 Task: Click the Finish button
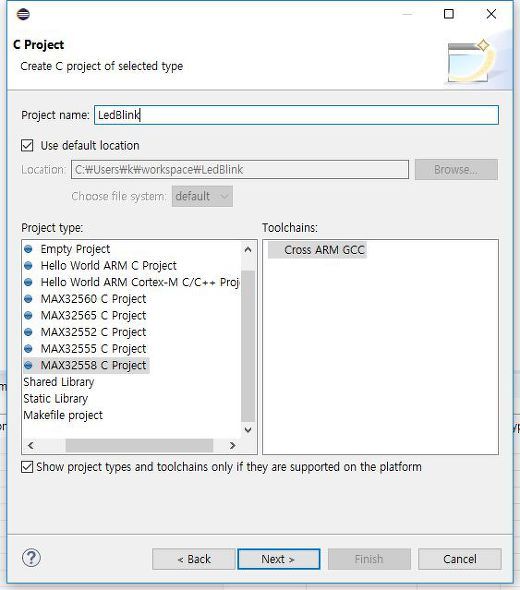pyautogui.click(x=369, y=559)
